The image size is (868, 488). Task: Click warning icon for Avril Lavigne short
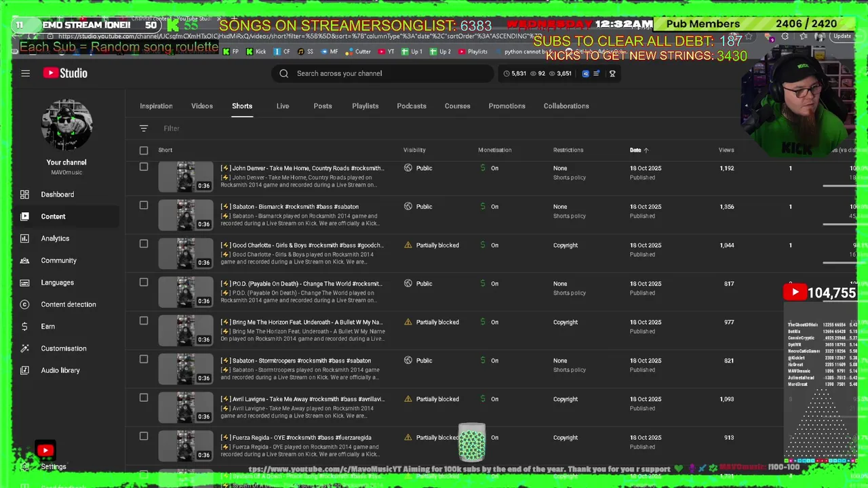tap(408, 399)
